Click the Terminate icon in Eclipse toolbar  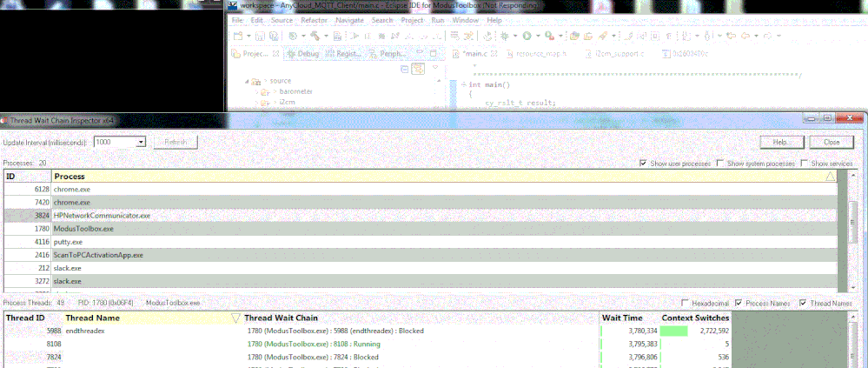[381, 36]
